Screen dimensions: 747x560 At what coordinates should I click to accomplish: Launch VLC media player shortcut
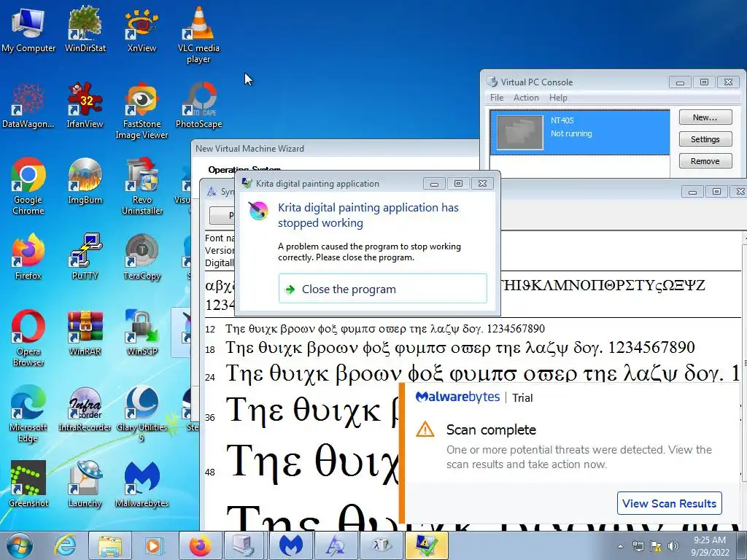point(198,35)
